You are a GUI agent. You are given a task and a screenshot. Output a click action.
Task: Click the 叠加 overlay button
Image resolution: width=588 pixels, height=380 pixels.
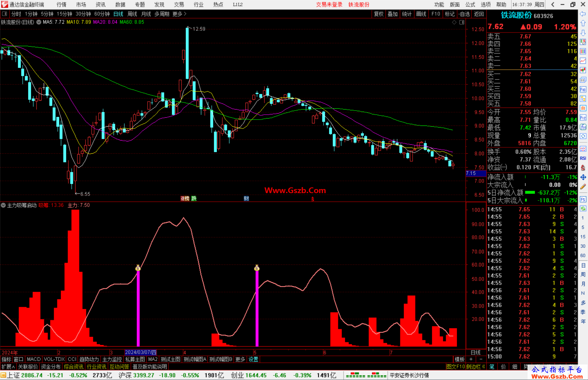(x=393, y=14)
